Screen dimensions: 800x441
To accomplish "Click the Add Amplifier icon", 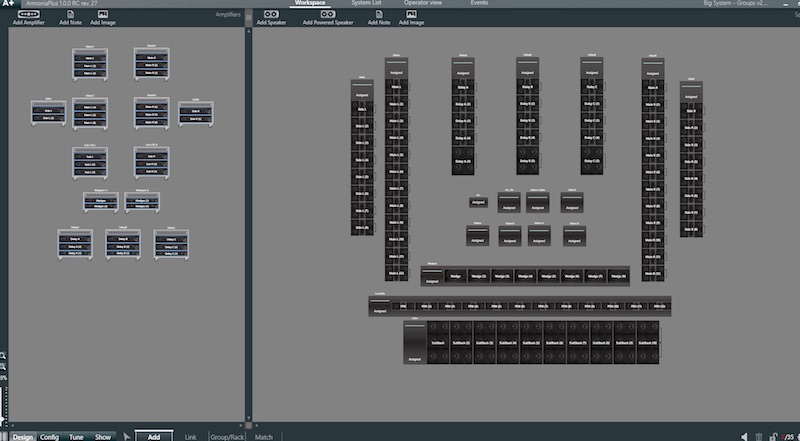I will [27, 14].
